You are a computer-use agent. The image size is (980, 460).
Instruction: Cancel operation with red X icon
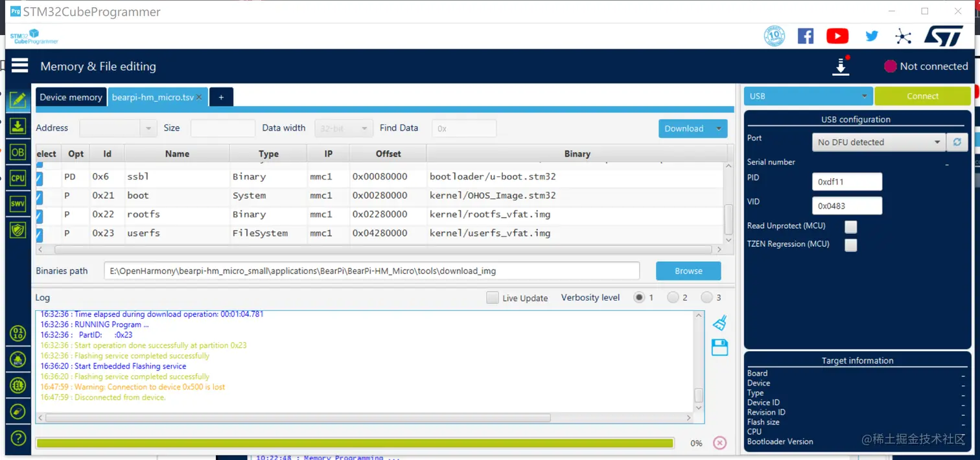pos(719,443)
